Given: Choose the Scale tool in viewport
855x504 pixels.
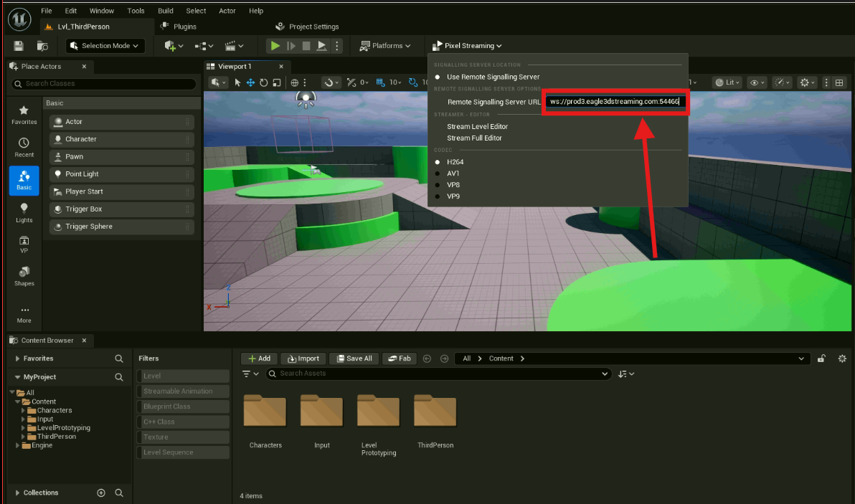Looking at the screenshot, I should click(x=277, y=83).
